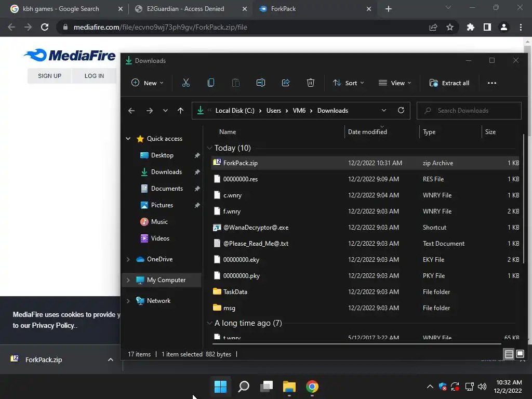Select Documents in Quick access
Viewport: 532px width, 399px height.
(167, 188)
